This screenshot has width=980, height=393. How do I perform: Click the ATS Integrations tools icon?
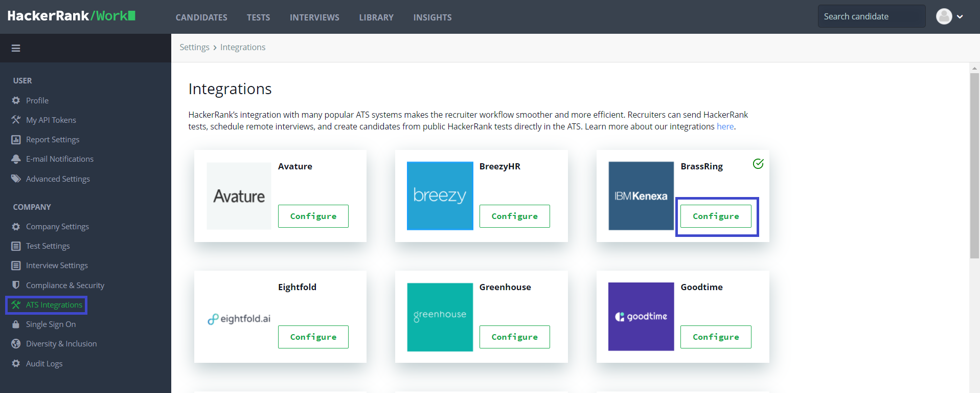(x=16, y=305)
